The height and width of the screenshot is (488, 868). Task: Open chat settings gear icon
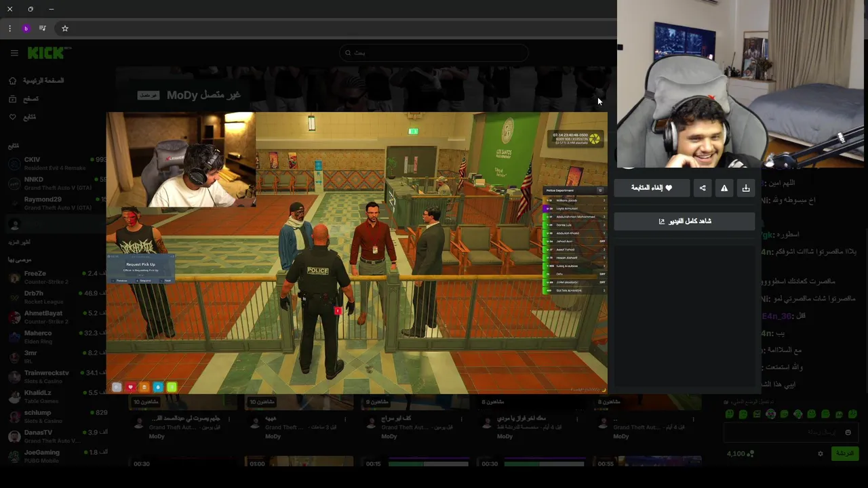(821, 453)
